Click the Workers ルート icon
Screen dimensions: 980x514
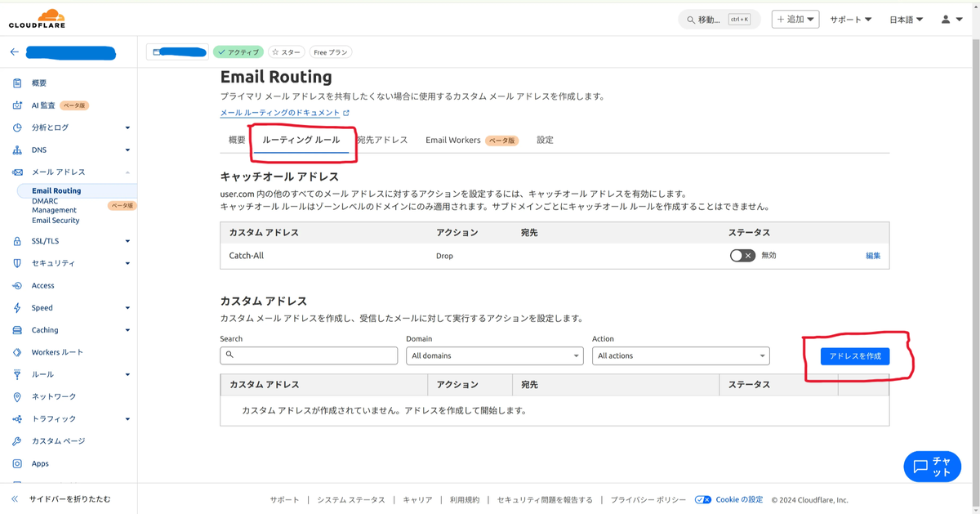(17, 352)
